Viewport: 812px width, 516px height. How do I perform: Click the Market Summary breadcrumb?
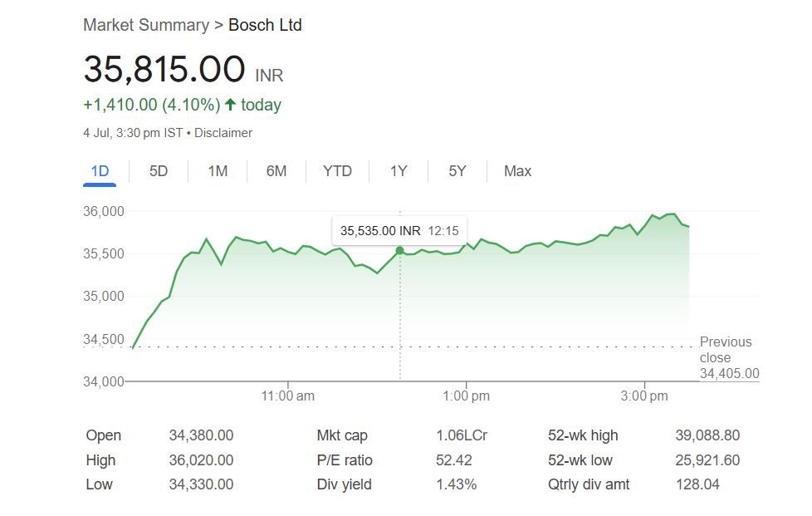[146, 25]
